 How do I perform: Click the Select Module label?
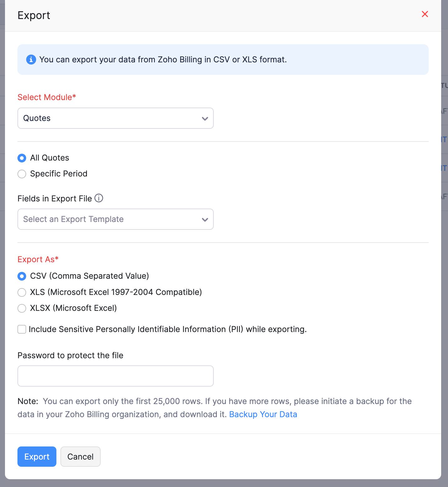click(x=46, y=97)
